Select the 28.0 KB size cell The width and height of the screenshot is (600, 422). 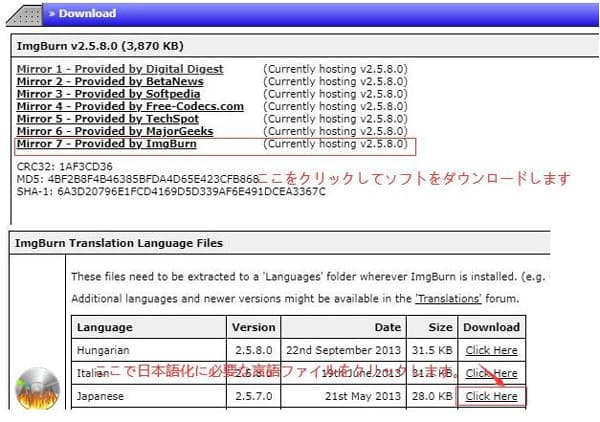[432, 396]
